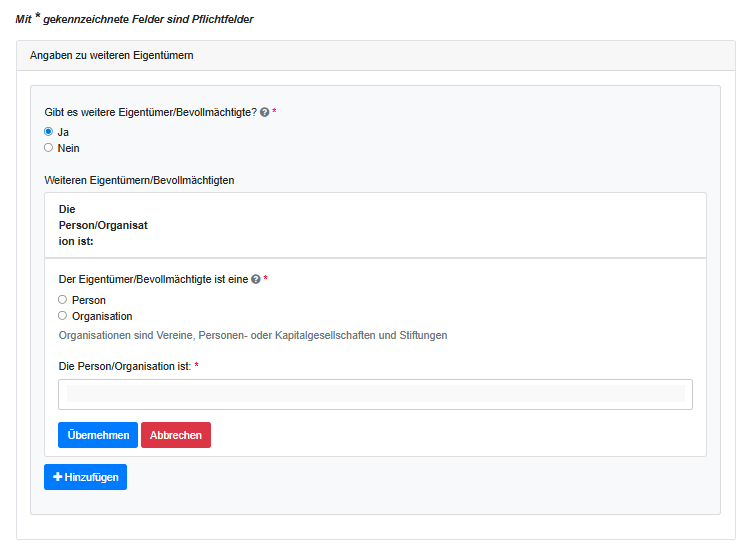Viewport: 742px width, 545px height.
Task: Add another owner via Hinzufügen button
Action: tap(86, 477)
